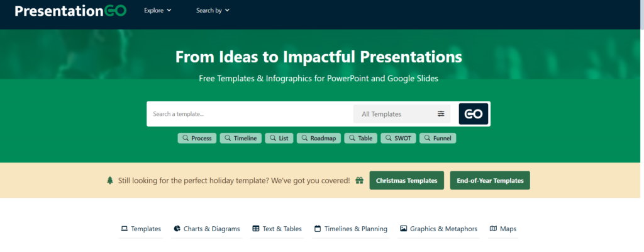
Task: Switch to the Text & Tables tab
Action: [277, 229]
